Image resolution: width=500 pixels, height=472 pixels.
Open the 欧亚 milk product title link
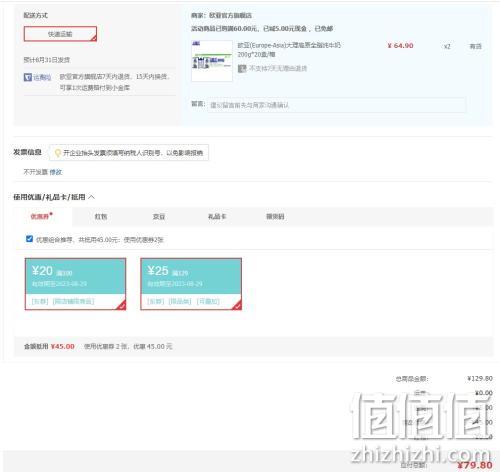[x=289, y=49]
